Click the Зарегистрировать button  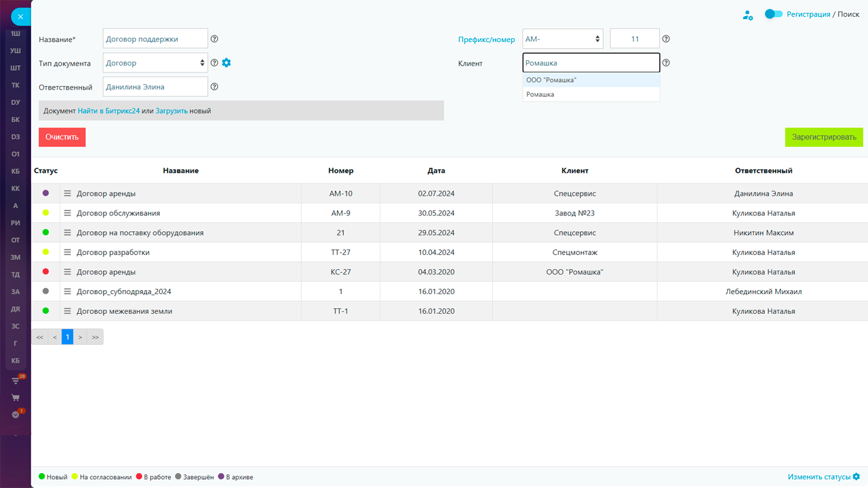point(823,137)
